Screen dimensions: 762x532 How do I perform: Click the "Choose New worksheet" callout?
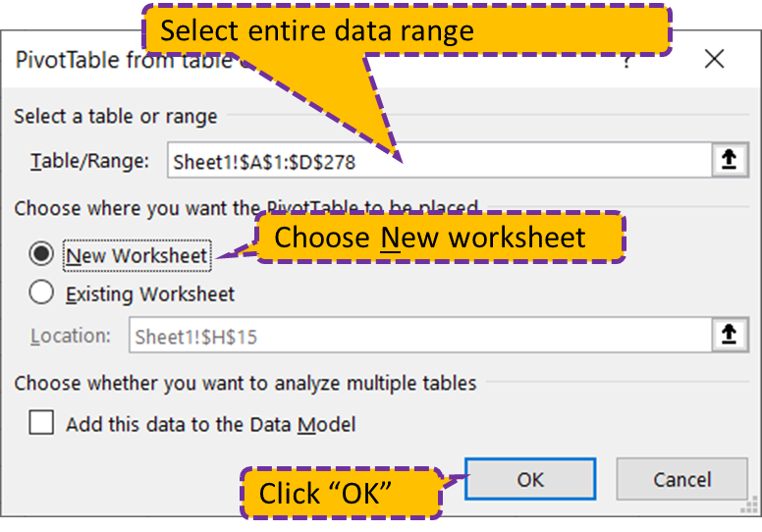pyautogui.click(x=439, y=237)
